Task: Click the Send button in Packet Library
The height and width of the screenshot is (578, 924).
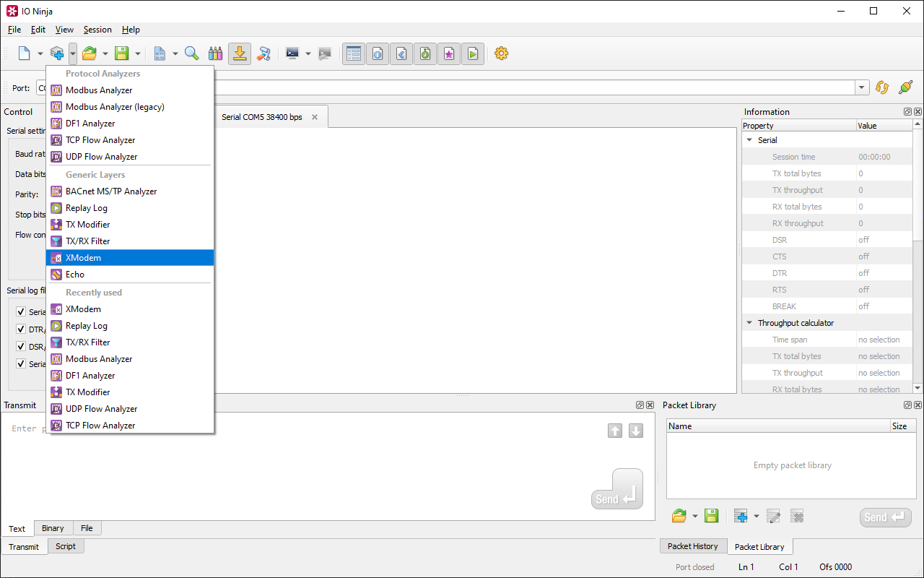Action: pyautogui.click(x=886, y=517)
